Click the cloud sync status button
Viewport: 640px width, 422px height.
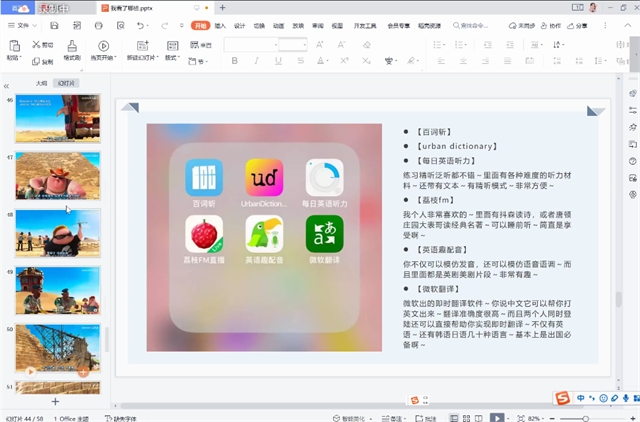pos(522,26)
